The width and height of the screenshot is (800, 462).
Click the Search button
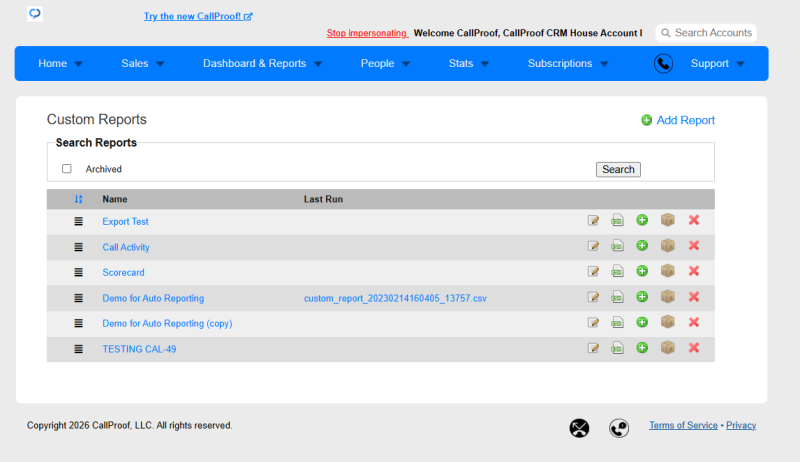click(618, 169)
